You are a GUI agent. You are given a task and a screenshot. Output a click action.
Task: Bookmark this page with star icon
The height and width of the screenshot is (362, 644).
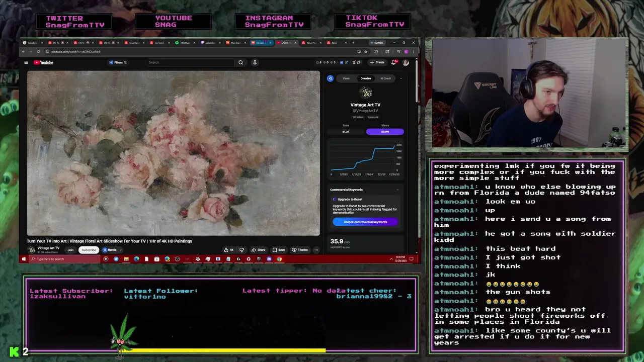(366, 51)
